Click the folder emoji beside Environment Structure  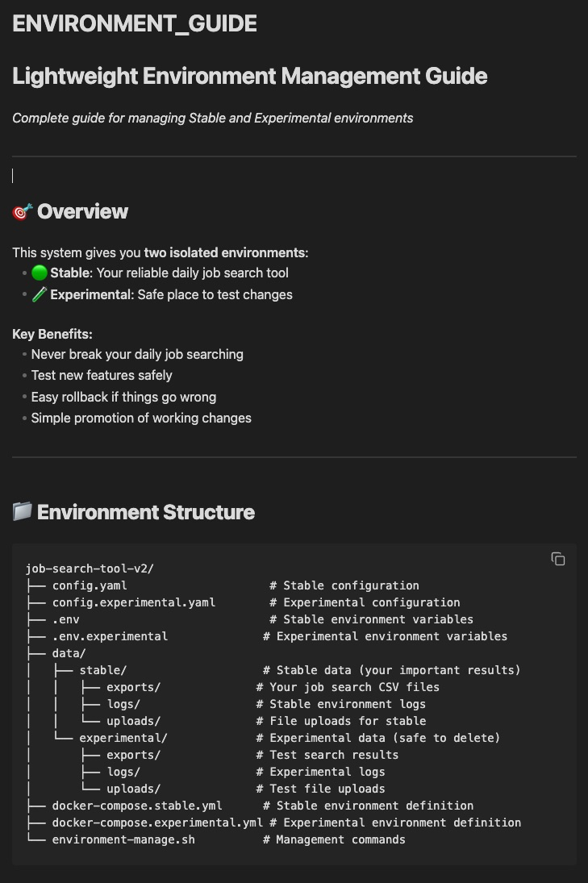[x=22, y=512]
